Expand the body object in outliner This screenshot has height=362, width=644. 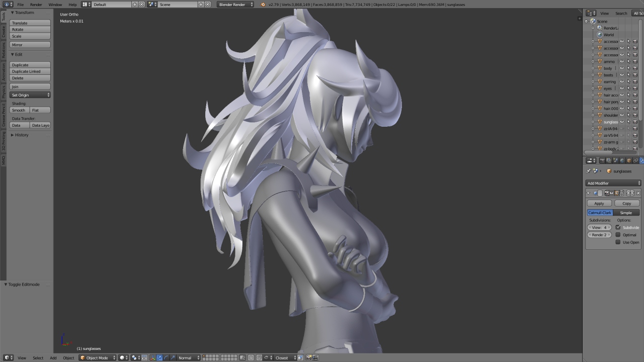[593, 68]
